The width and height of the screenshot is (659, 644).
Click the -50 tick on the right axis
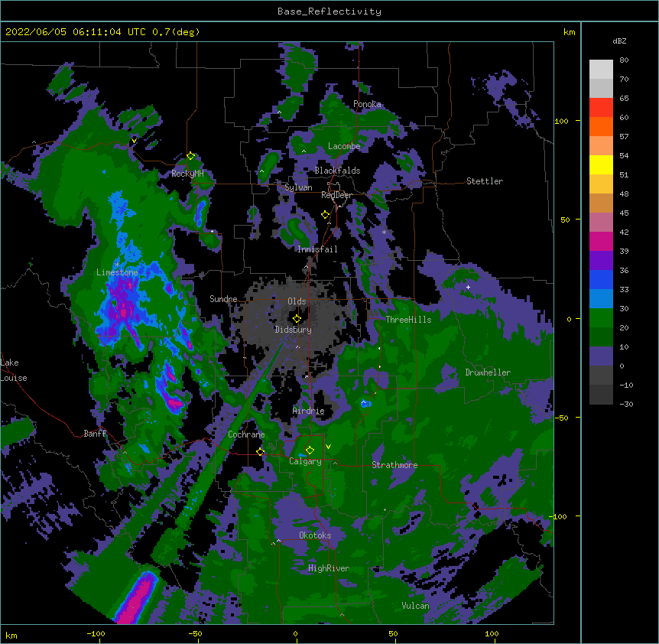(561, 418)
